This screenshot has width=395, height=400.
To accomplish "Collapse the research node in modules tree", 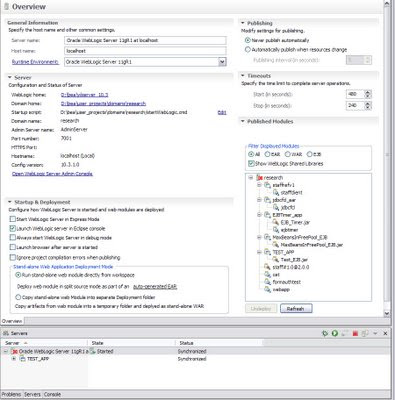I will [251, 178].
